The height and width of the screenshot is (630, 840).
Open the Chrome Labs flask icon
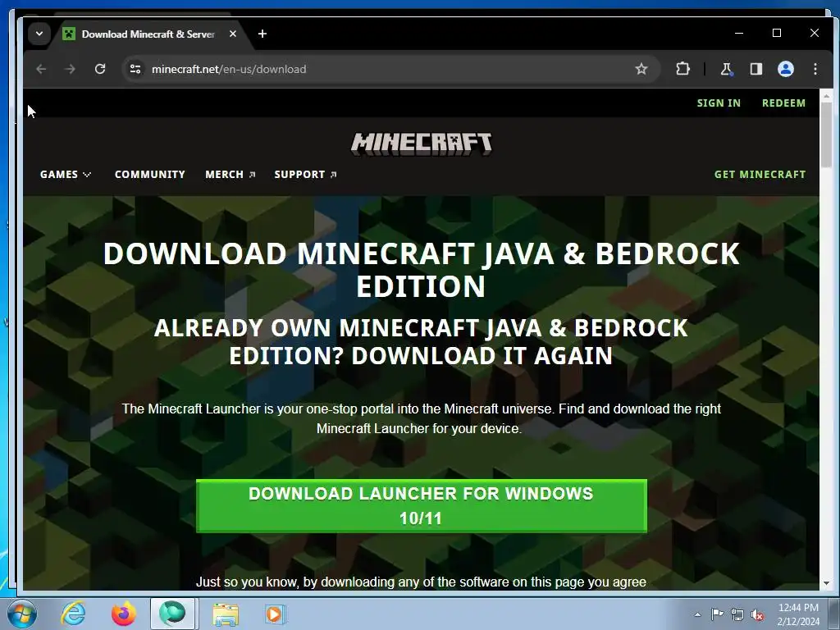coord(727,69)
